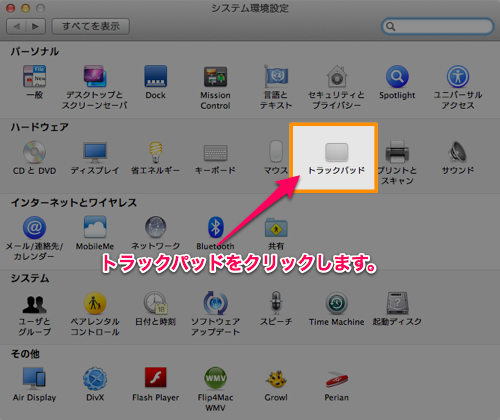The width and height of the screenshot is (500, 420).
Task: Click the すべてを表示 (Show All) button
Action: pos(91,26)
